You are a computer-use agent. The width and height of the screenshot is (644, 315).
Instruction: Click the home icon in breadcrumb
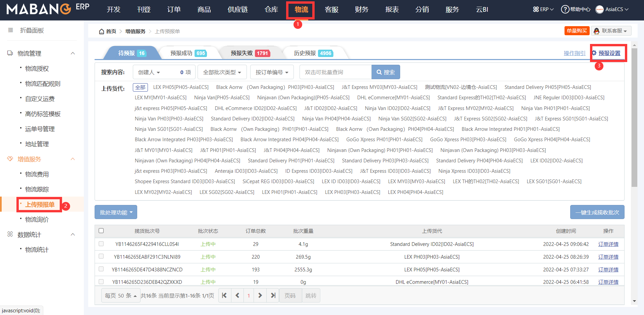click(102, 31)
